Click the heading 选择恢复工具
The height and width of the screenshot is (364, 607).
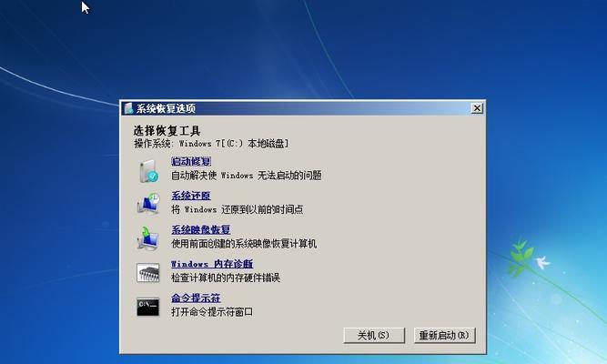[167, 130]
